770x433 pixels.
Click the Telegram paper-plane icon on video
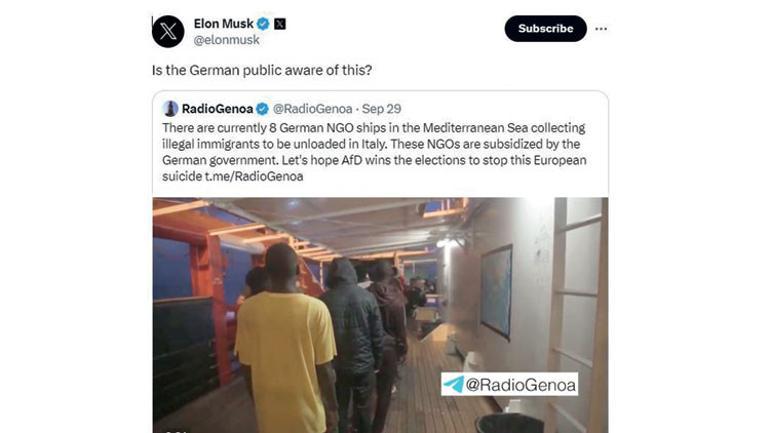pyautogui.click(x=453, y=384)
